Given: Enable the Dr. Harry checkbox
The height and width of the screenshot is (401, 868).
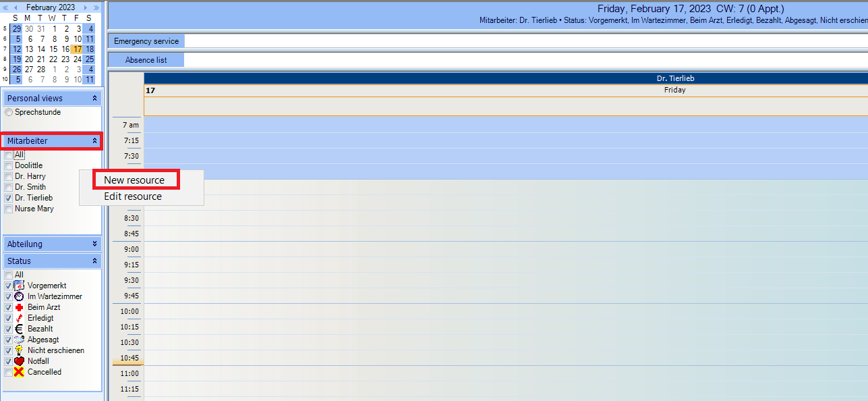Looking at the screenshot, I should pos(8,176).
